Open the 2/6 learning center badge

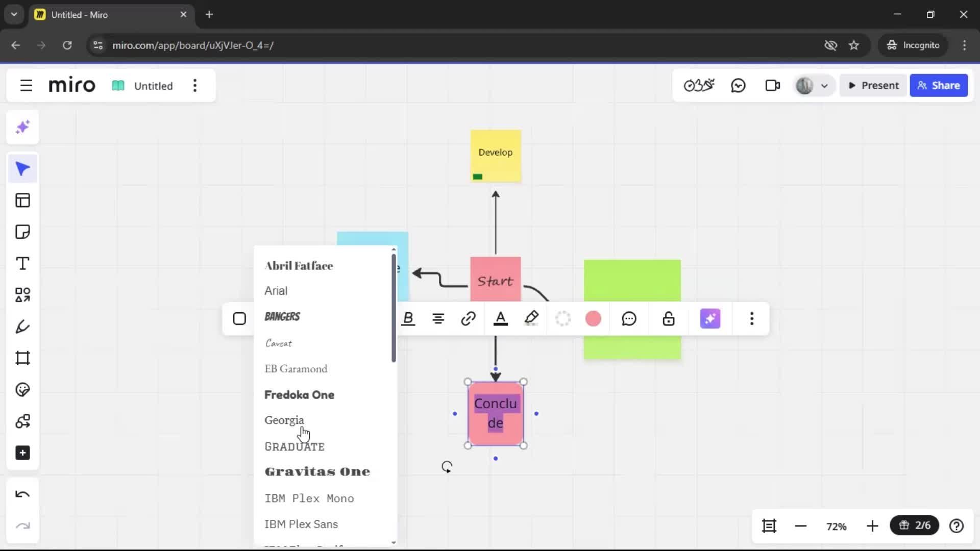tap(915, 525)
